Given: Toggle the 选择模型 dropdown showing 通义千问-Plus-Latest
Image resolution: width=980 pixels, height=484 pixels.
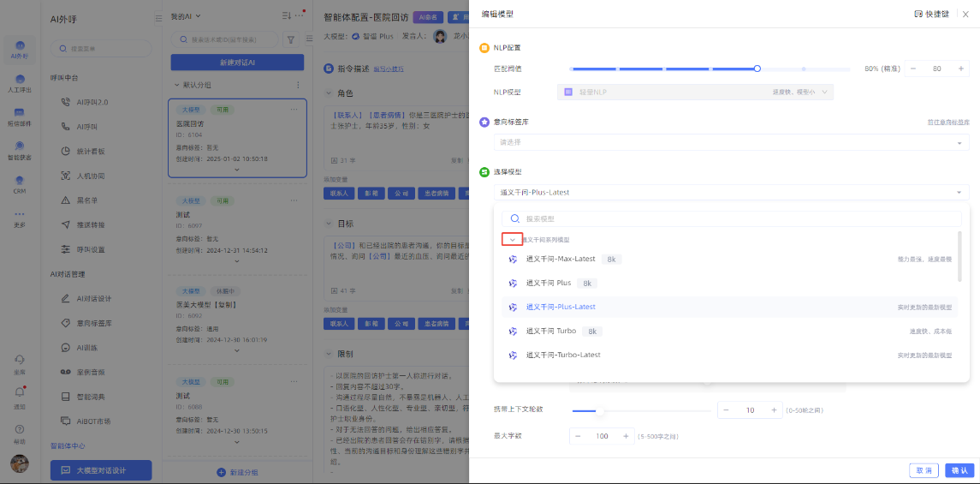Looking at the screenshot, I should (x=730, y=193).
